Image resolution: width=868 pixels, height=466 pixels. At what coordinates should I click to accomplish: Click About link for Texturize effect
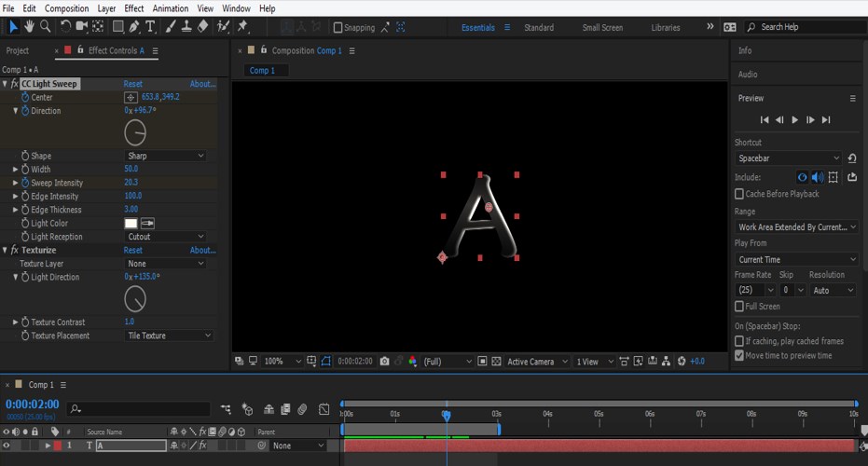point(202,250)
